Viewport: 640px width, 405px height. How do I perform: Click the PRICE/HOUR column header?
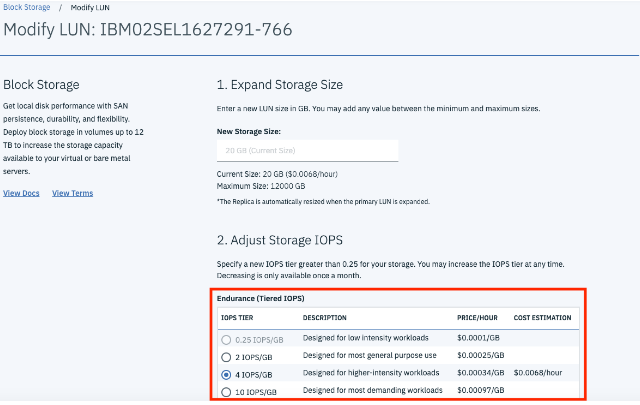[477, 318]
